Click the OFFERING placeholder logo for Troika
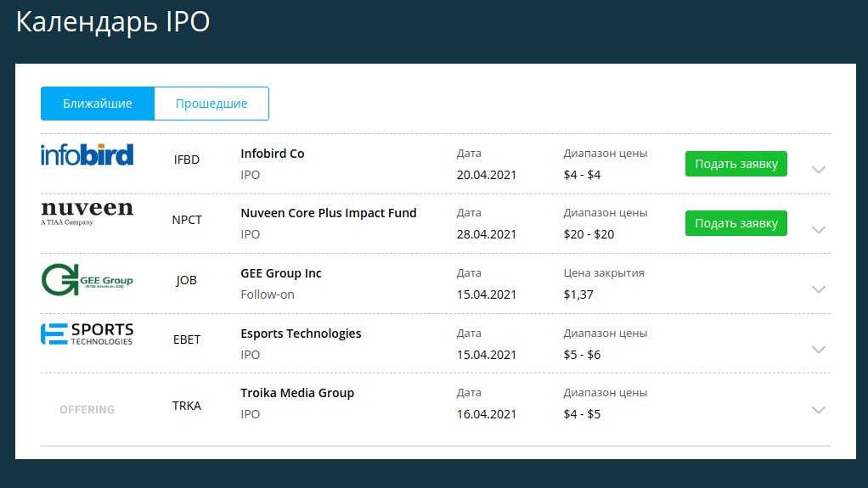The image size is (868, 488). point(87,410)
